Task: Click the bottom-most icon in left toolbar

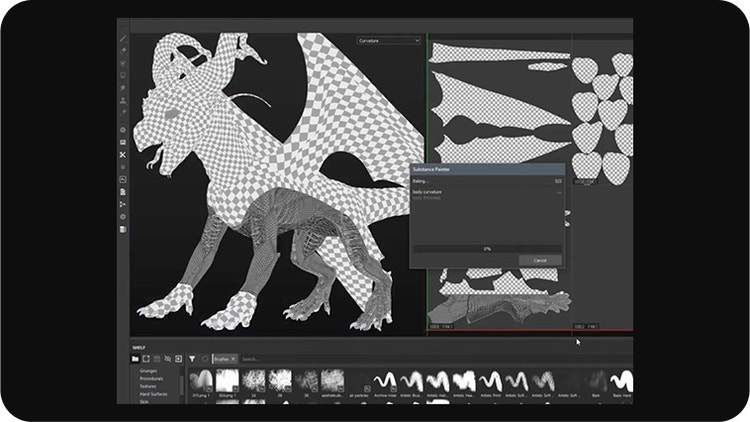Action: (x=123, y=229)
